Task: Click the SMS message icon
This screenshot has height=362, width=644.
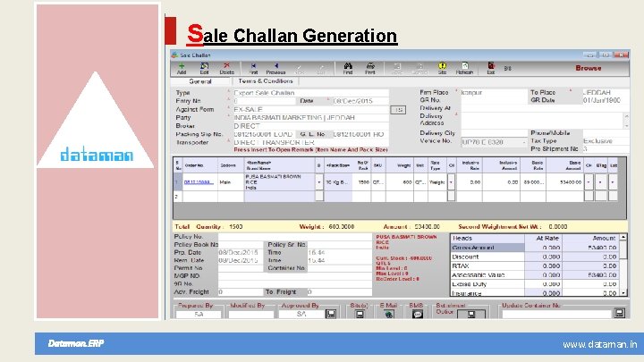Action: click(418, 315)
